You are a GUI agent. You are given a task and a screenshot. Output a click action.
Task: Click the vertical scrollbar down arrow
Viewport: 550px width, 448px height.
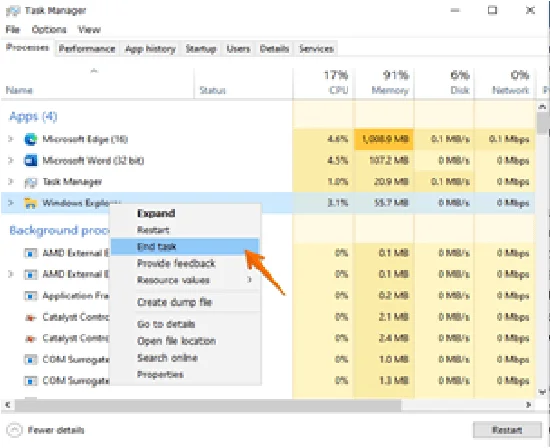click(x=542, y=392)
